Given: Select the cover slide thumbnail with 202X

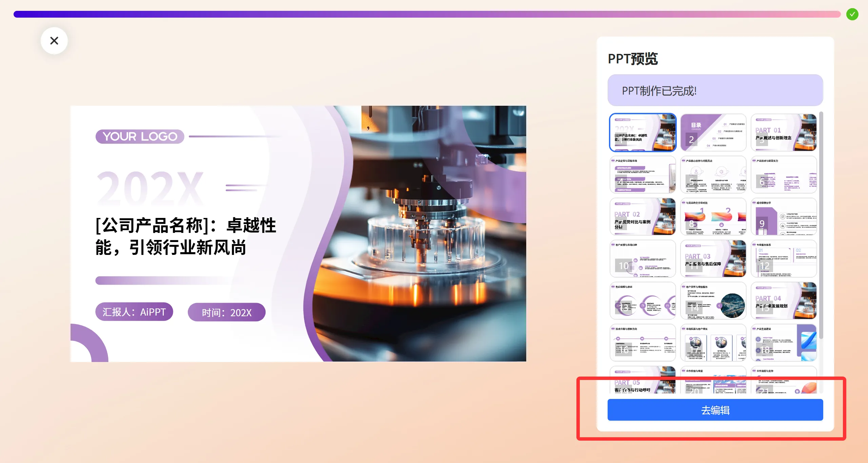Looking at the screenshot, I should pyautogui.click(x=643, y=132).
